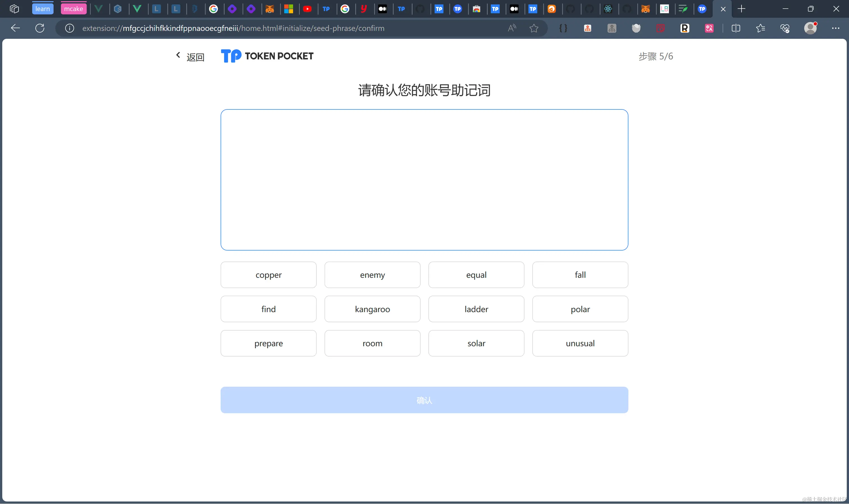The height and width of the screenshot is (504, 849).
Task: Open browser split screen view
Action: point(736,28)
